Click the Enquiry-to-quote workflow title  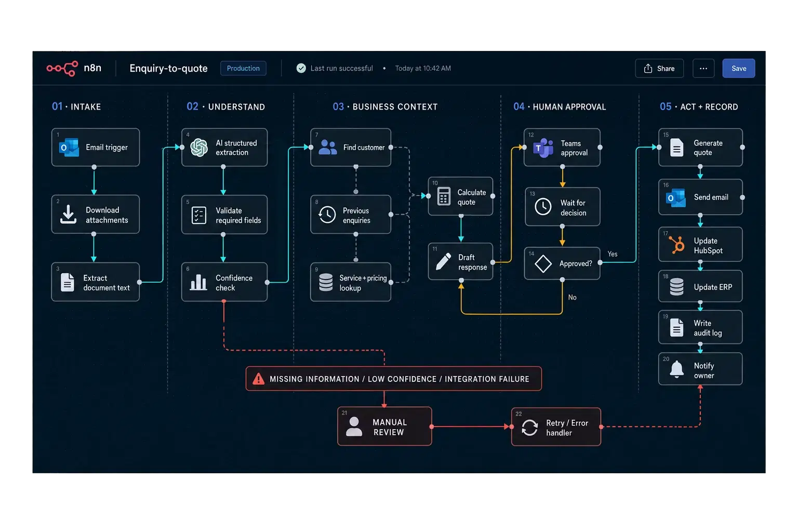168,69
